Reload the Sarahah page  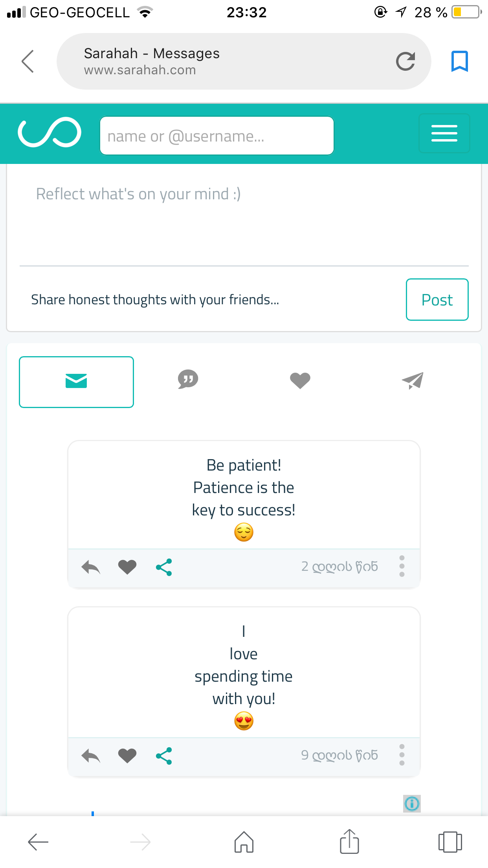pyautogui.click(x=405, y=61)
